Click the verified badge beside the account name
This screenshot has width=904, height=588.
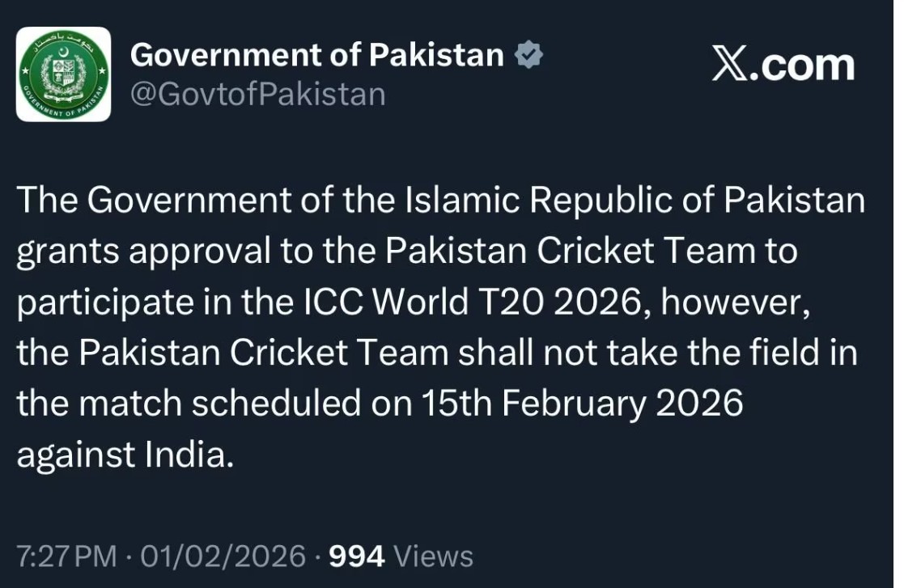tap(529, 55)
